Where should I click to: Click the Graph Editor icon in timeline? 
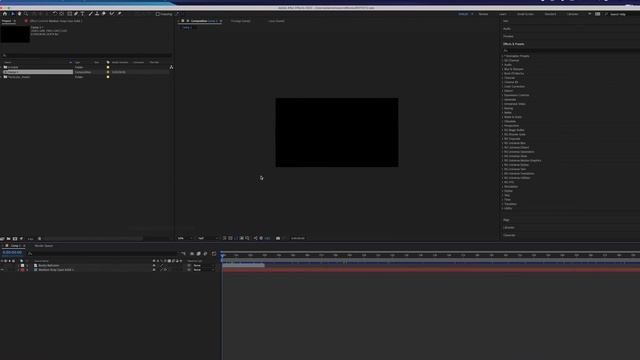pos(214,253)
